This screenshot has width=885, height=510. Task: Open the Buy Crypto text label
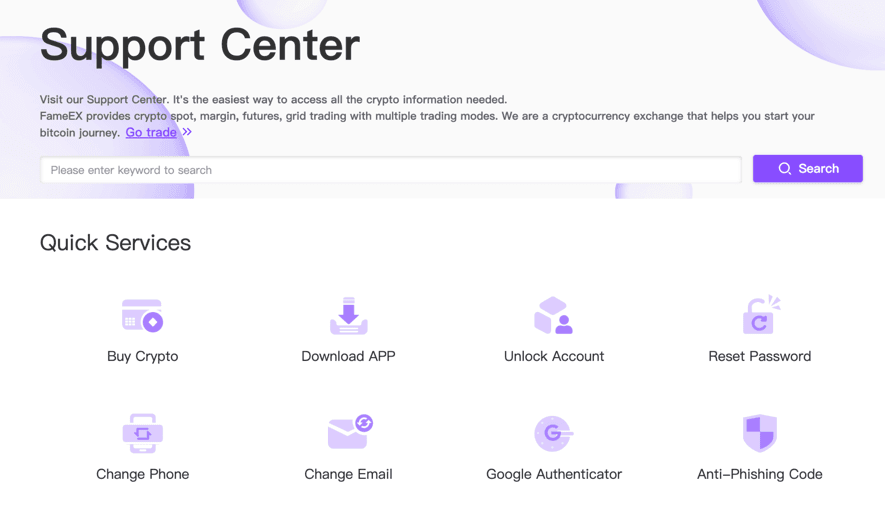tap(142, 356)
